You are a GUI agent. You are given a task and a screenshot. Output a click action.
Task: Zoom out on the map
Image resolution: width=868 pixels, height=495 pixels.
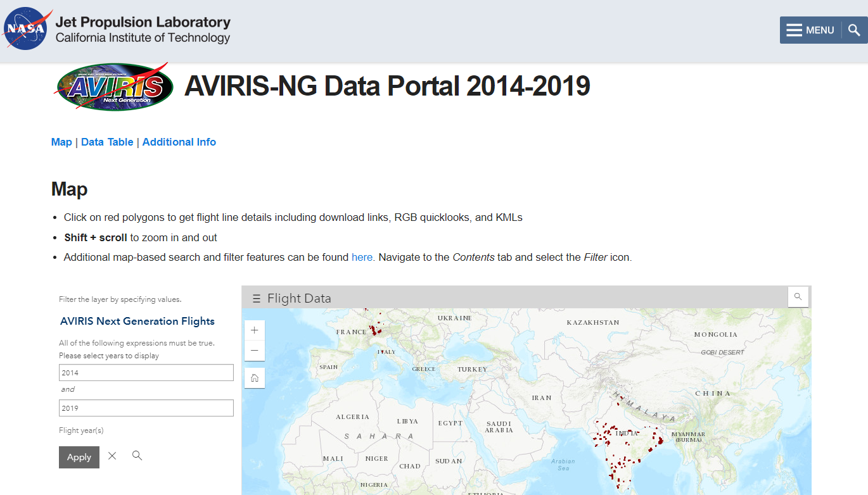point(255,350)
